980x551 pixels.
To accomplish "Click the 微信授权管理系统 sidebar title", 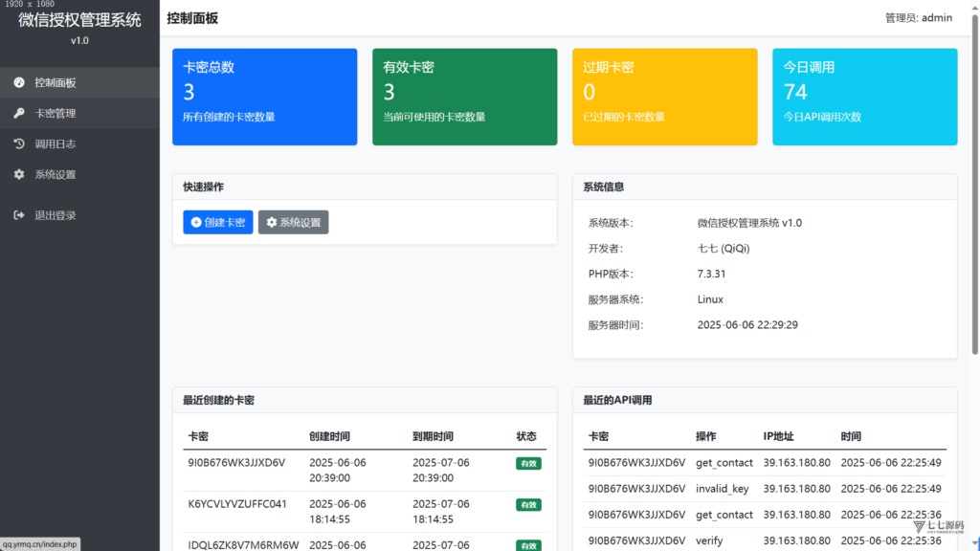I will point(79,20).
